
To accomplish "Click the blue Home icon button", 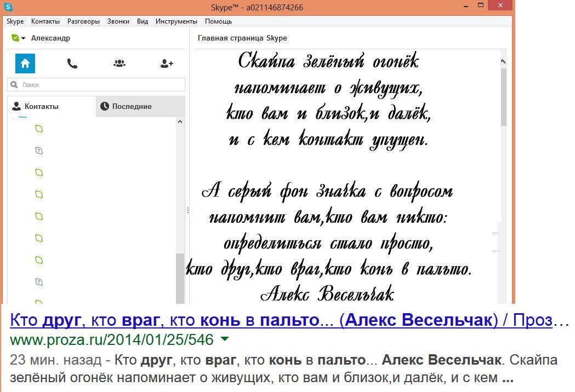I will 25,64.
